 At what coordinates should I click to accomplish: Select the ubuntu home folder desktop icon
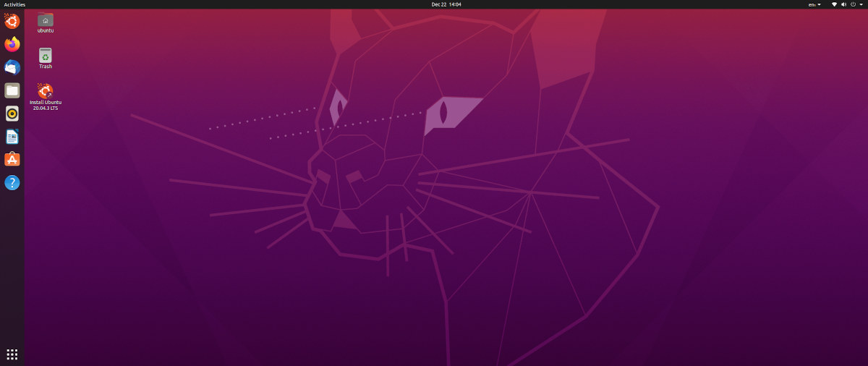pyautogui.click(x=46, y=23)
